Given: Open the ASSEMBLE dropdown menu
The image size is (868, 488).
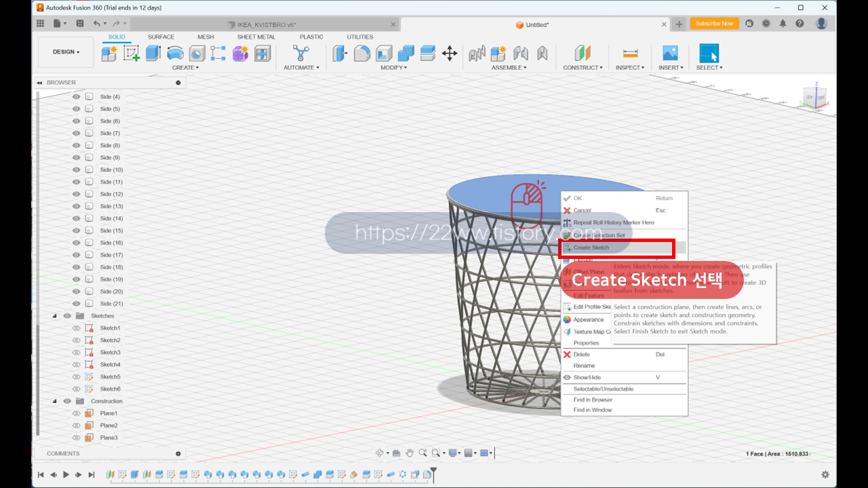Looking at the screenshot, I should (x=509, y=68).
